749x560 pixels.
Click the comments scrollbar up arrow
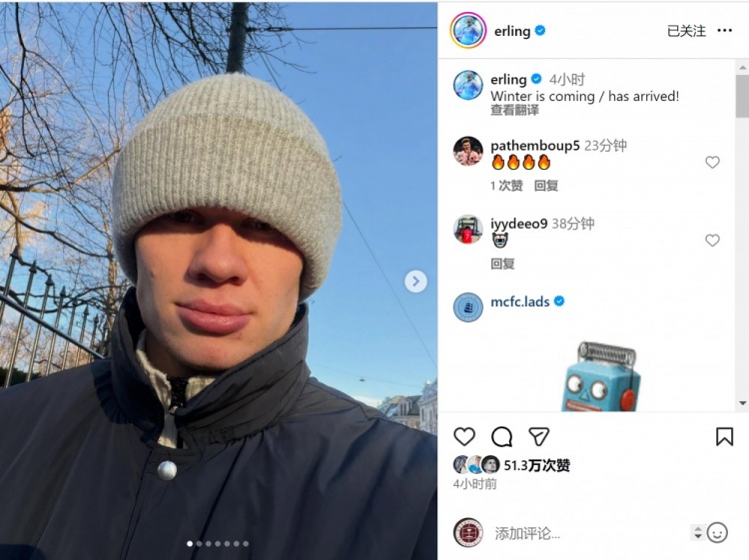(742, 68)
